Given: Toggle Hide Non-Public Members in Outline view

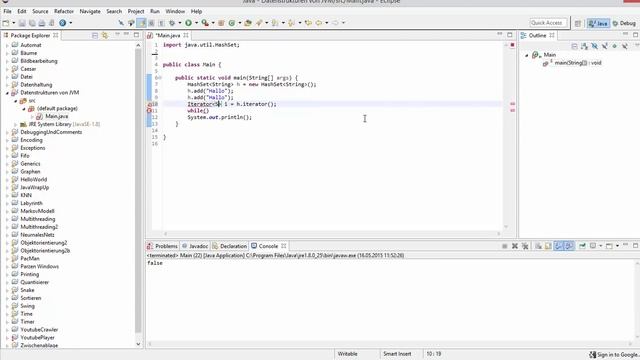Looking at the screenshot, I should [x=615, y=47].
